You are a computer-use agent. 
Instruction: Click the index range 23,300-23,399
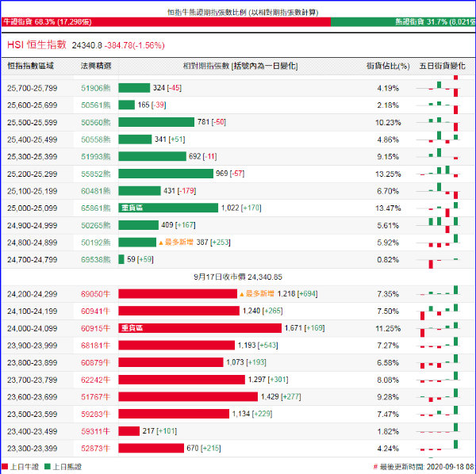pyautogui.click(x=33, y=449)
